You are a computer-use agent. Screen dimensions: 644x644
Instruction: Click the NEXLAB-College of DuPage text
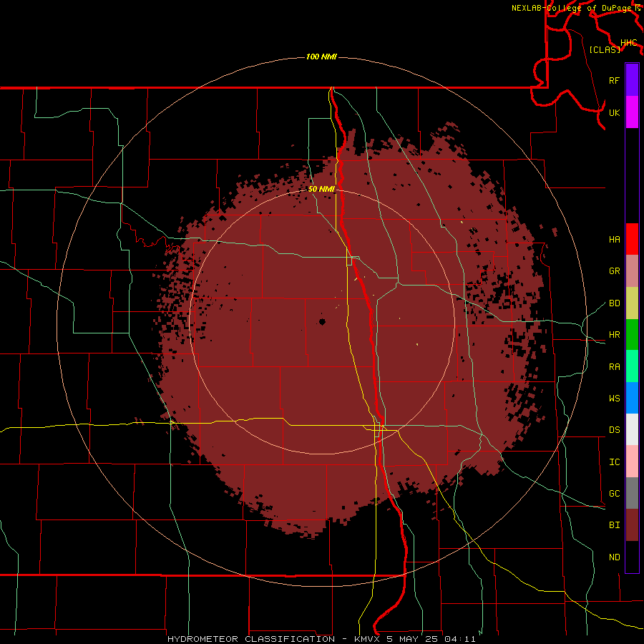[572, 8]
